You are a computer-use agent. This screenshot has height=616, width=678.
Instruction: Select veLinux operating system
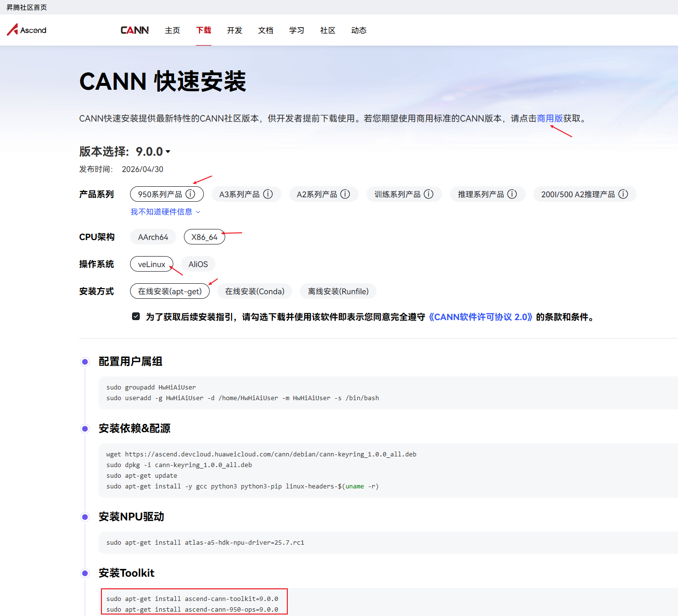(151, 264)
